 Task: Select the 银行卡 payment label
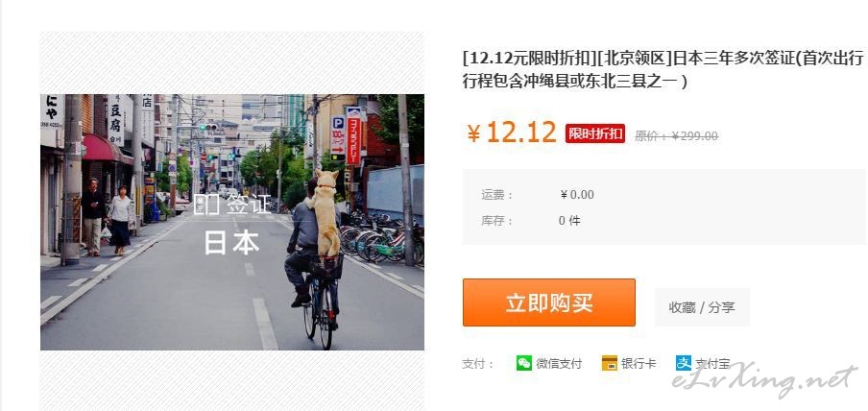point(639,364)
